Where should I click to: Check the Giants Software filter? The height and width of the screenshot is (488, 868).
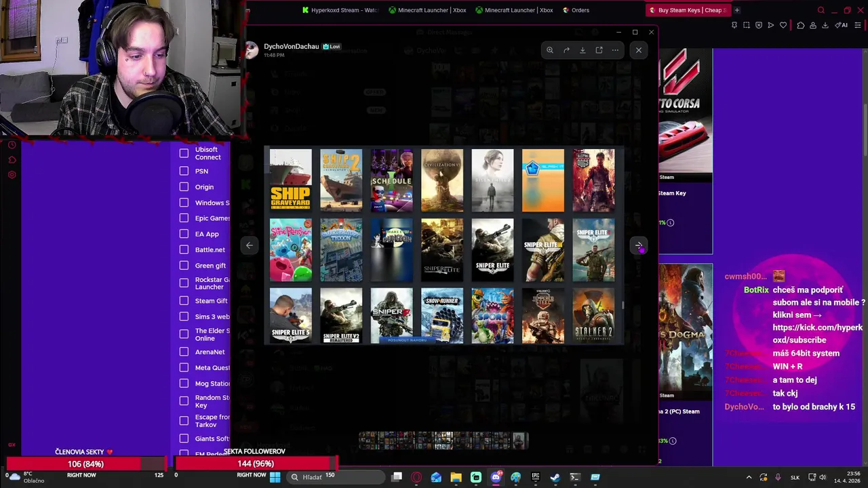[184, 438]
